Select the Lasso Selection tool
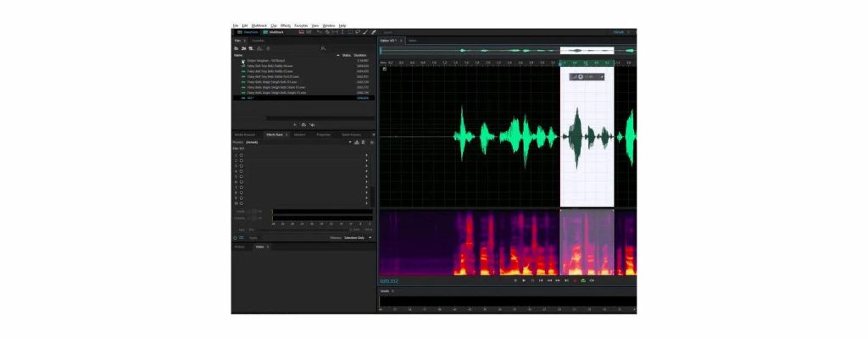 coord(358,32)
